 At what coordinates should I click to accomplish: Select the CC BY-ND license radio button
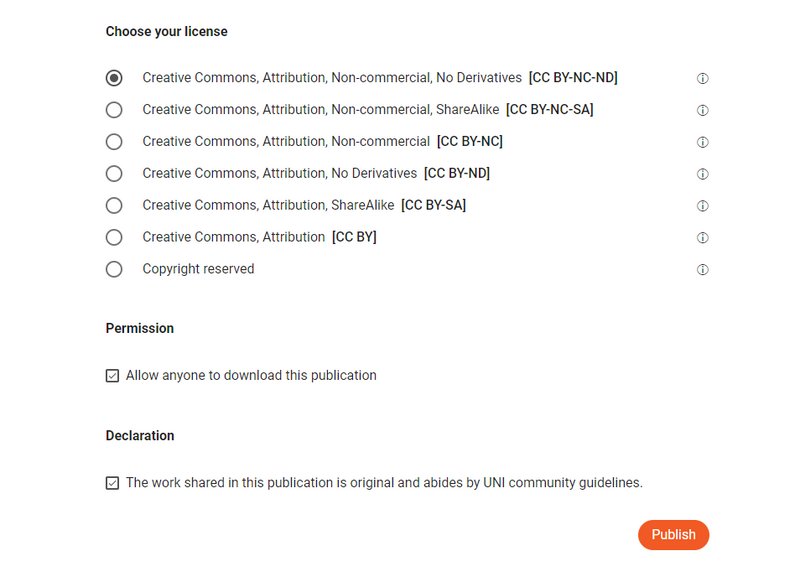tap(114, 173)
